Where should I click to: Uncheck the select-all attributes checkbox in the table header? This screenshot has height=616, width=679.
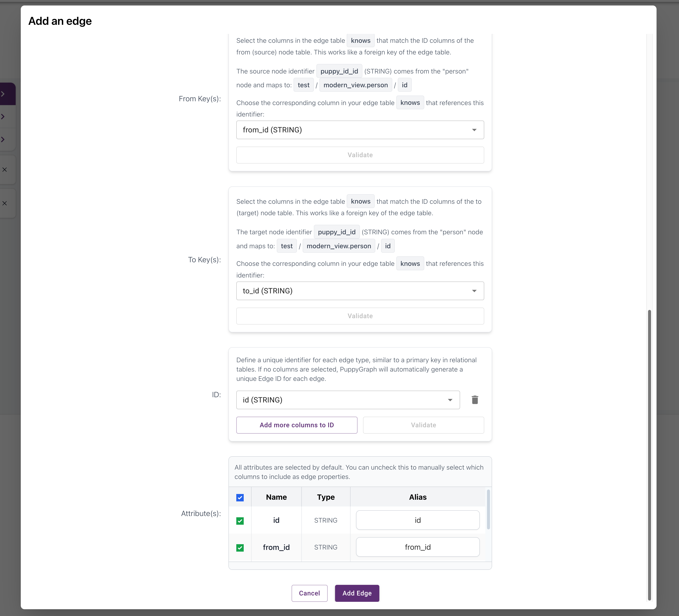[x=240, y=497]
